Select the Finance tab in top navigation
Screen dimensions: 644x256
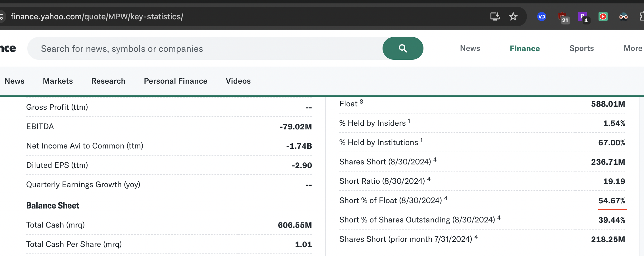(x=525, y=49)
